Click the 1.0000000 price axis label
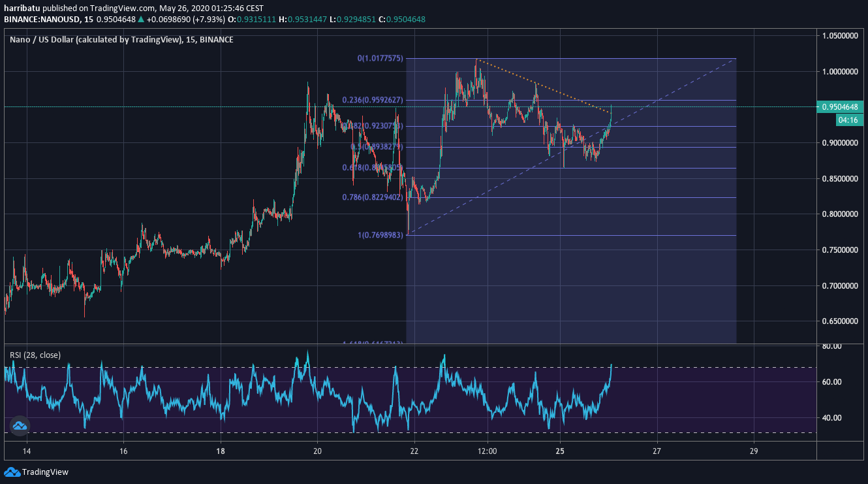 click(839, 72)
